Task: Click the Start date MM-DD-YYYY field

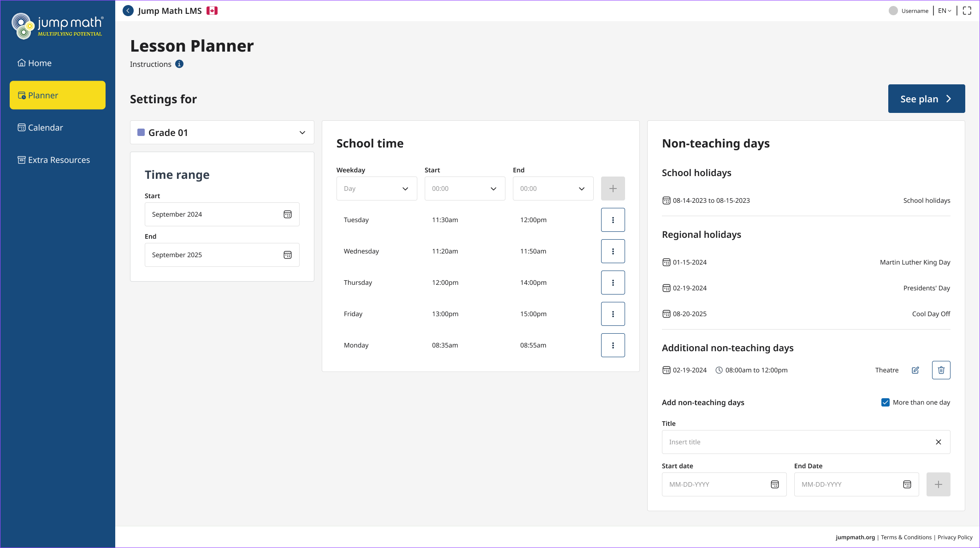Action: click(716, 484)
